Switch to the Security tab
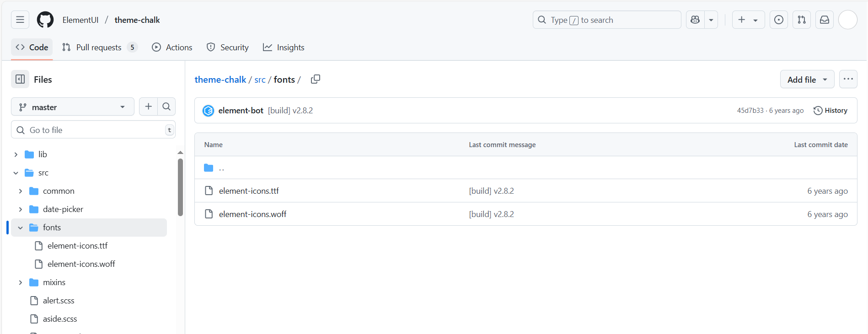This screenshot has width=868, height=334. point(228,47)
